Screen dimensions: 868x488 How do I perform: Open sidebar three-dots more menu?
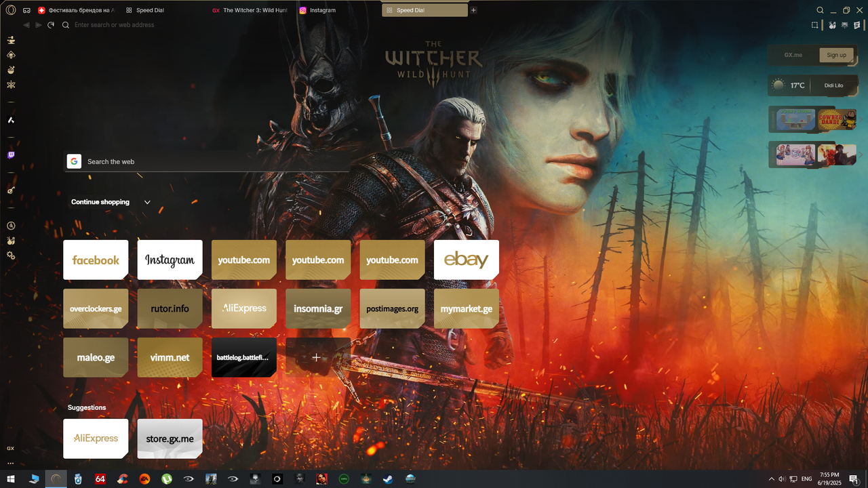tap(11, 464)
